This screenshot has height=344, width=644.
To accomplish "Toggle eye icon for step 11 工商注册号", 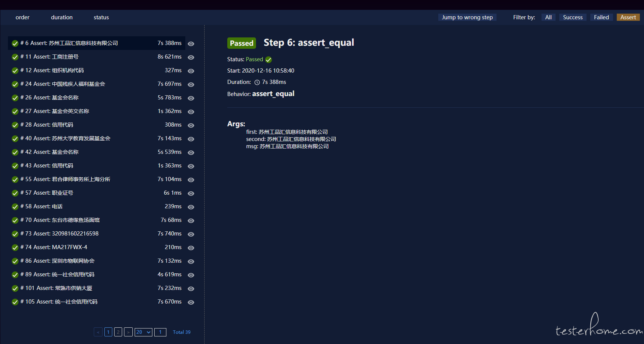I will point(191,57).
